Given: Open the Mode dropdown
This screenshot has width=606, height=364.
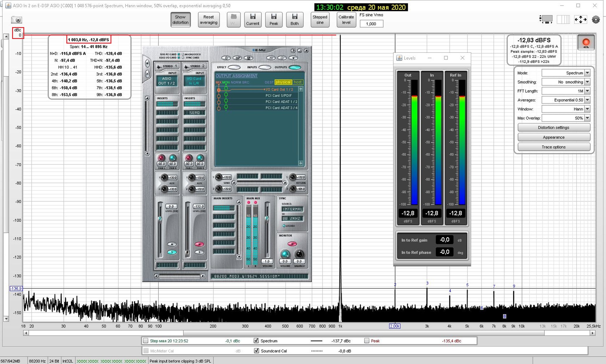Looking at the screenshot, I should 566,73.
